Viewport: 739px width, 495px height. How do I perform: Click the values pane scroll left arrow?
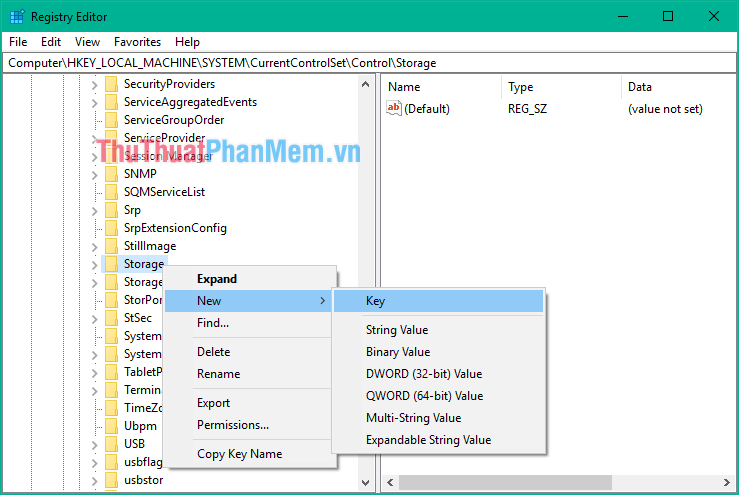point(390,483)
